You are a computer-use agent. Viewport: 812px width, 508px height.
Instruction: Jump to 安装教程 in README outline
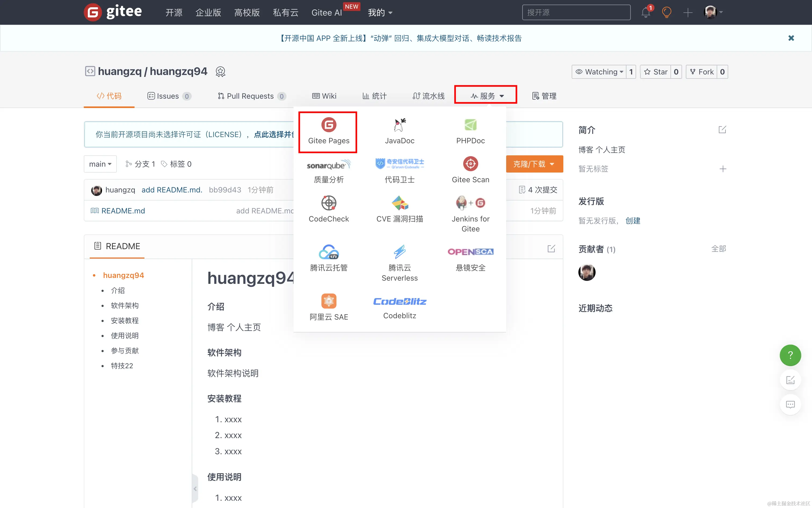125,320
